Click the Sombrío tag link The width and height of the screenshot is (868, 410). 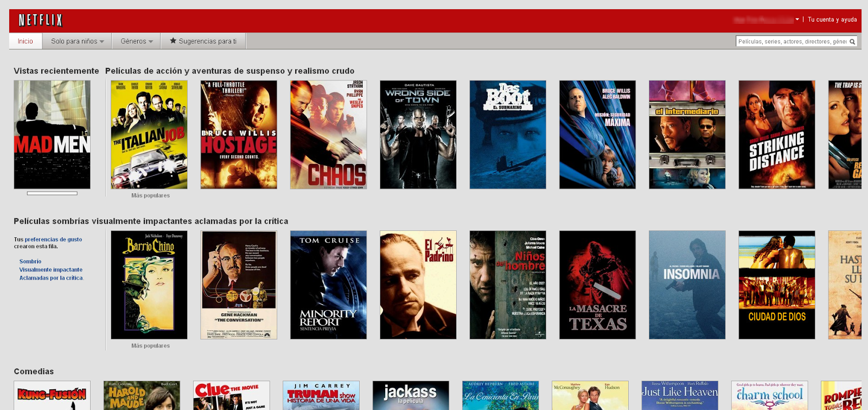[30, 262]
